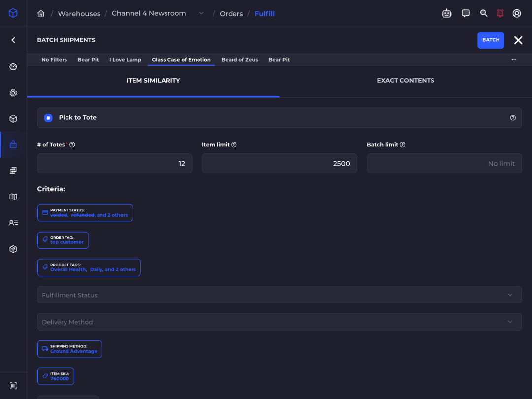The height and width of the screenshot is (399, 532).
Task: Open the Fulfillment Status dropdown
Action: pyautogui.click(x=280, y=295)
